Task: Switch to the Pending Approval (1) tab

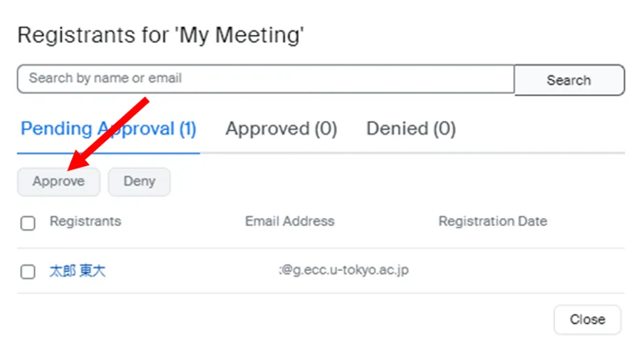Action: (108, 129)
